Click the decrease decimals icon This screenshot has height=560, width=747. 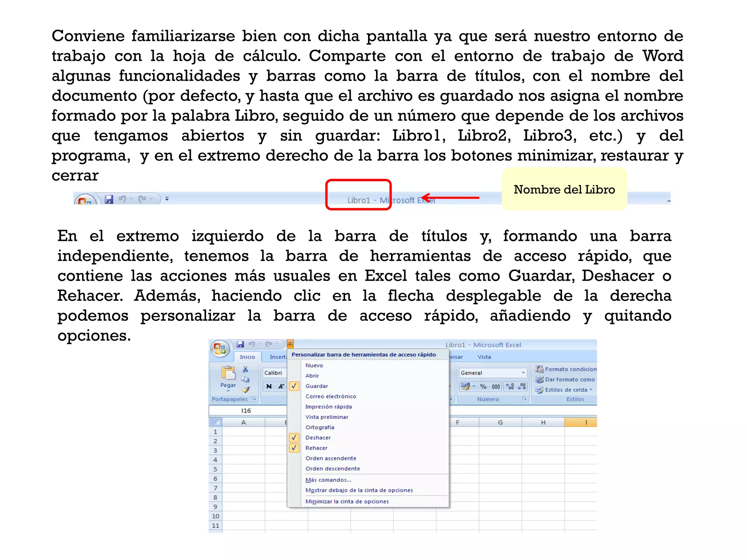click(x=522, y=386)
